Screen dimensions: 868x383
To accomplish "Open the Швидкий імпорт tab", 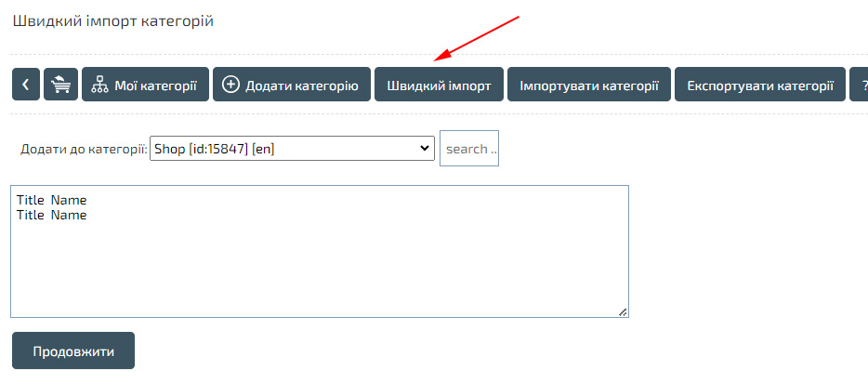I will [x=439, y=85].
